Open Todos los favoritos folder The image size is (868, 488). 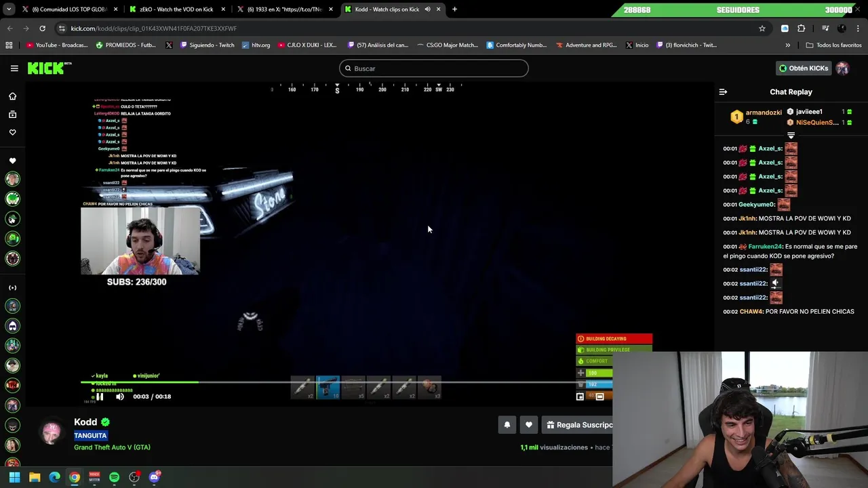pyautogui.click(x=833, y=45)
